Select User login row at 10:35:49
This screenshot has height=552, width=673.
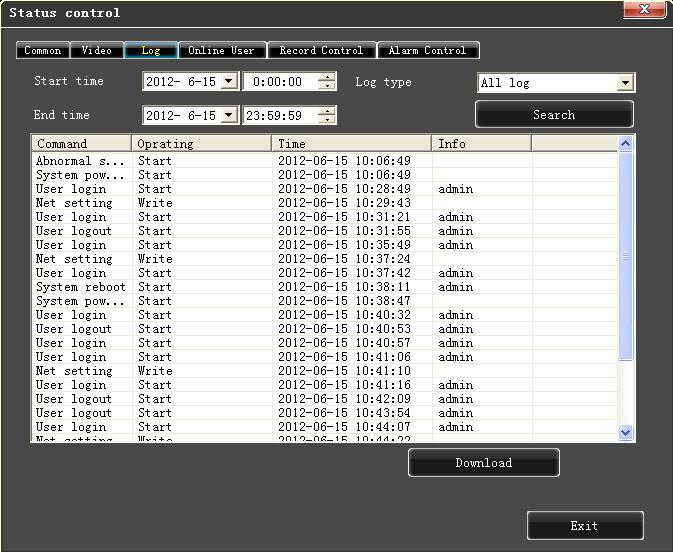[x=324, y=245]
